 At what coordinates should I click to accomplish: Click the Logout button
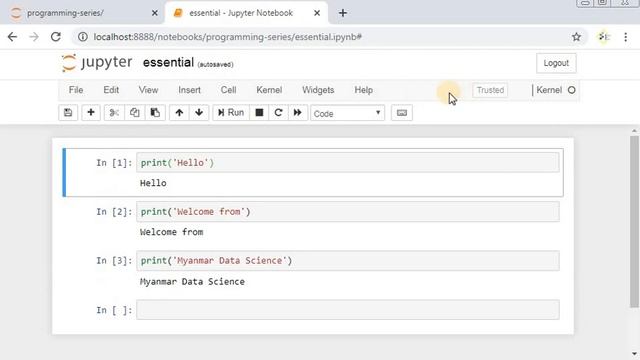(556, 63)
